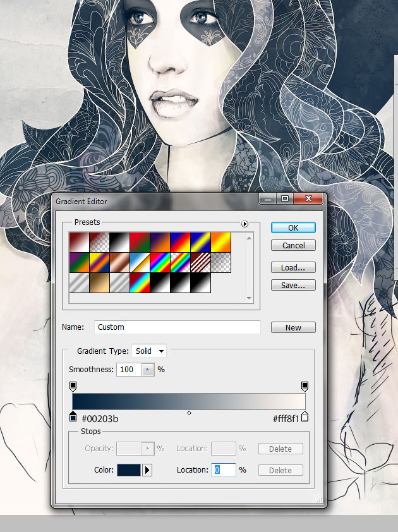Close the Gradient Editor window

(x=308, y=198)
